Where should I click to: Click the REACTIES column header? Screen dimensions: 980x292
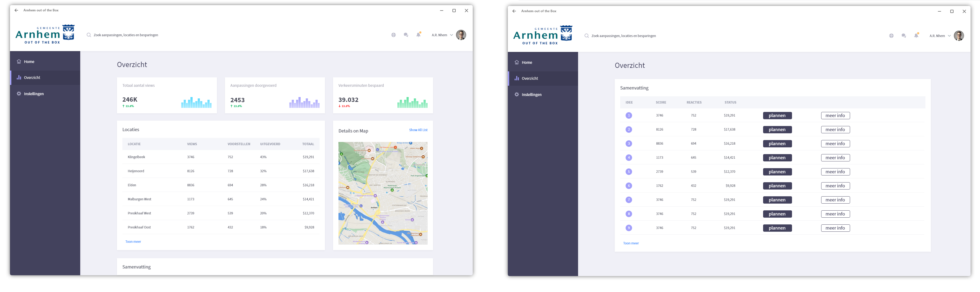tap(694, 102)
